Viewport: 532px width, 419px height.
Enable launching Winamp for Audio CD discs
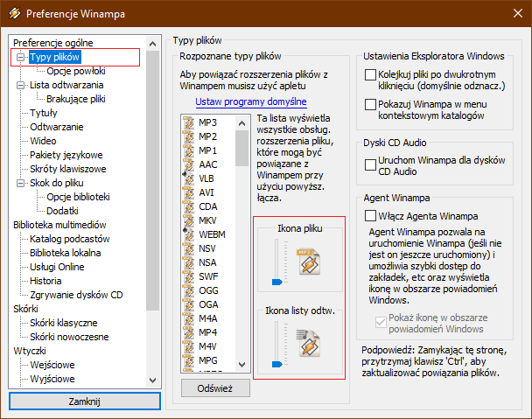tap(370, 164)
